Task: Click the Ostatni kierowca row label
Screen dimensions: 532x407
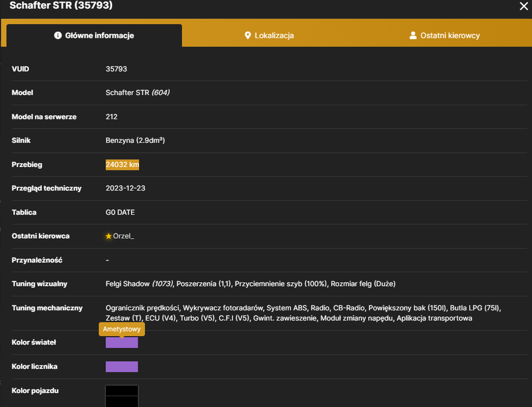Action: pos(41,236)
